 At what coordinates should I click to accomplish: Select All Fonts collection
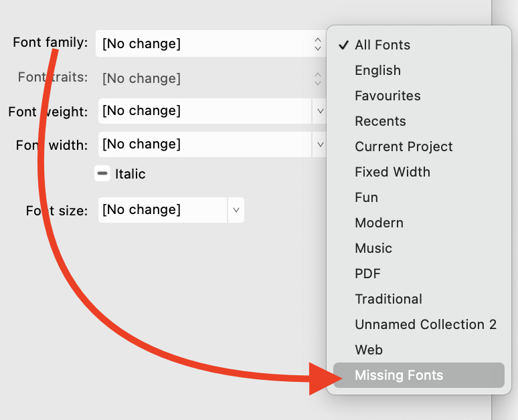(382, 45)
